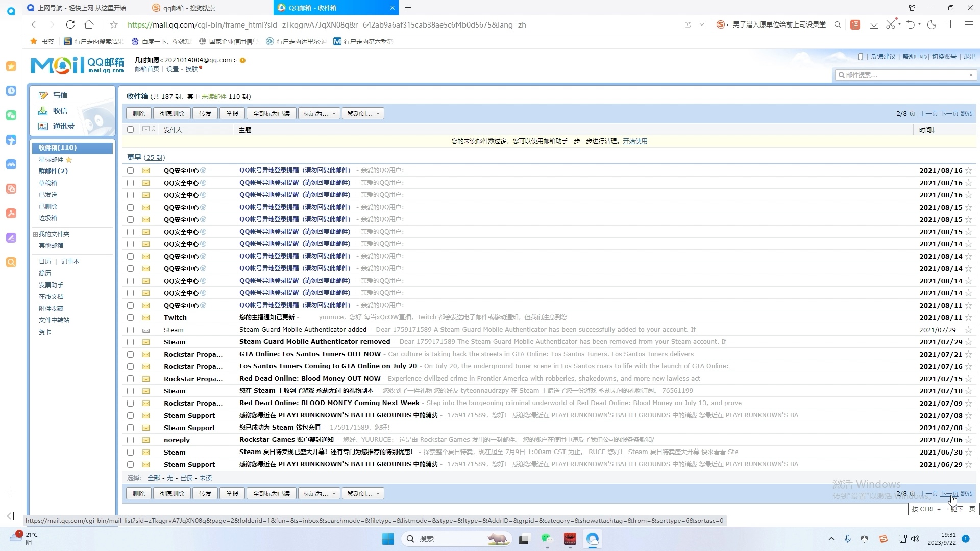
Task: Open Rockstar Games 账户禁封通知 email subject
Action: coord(286,440)
